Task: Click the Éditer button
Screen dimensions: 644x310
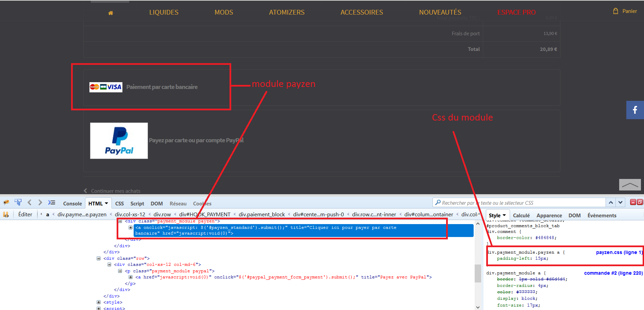Action: (25, 214)
